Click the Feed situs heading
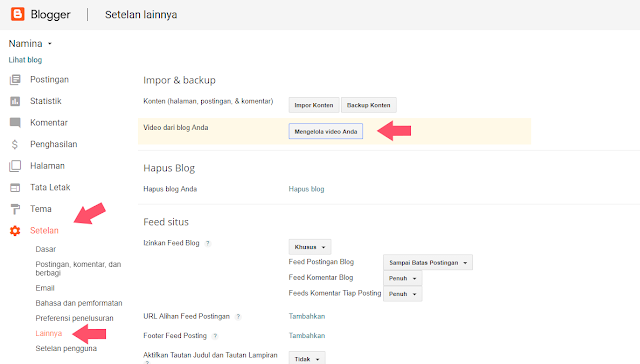 (x=166, y=222)
